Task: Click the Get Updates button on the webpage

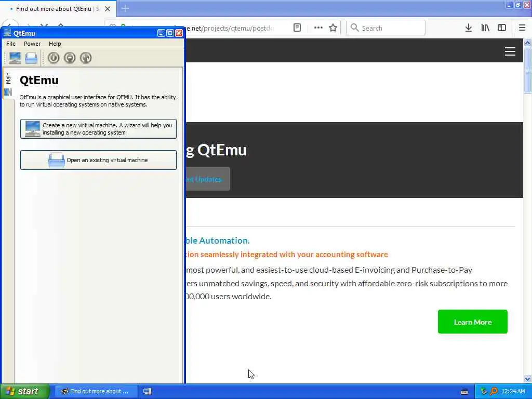Action: 208,179
